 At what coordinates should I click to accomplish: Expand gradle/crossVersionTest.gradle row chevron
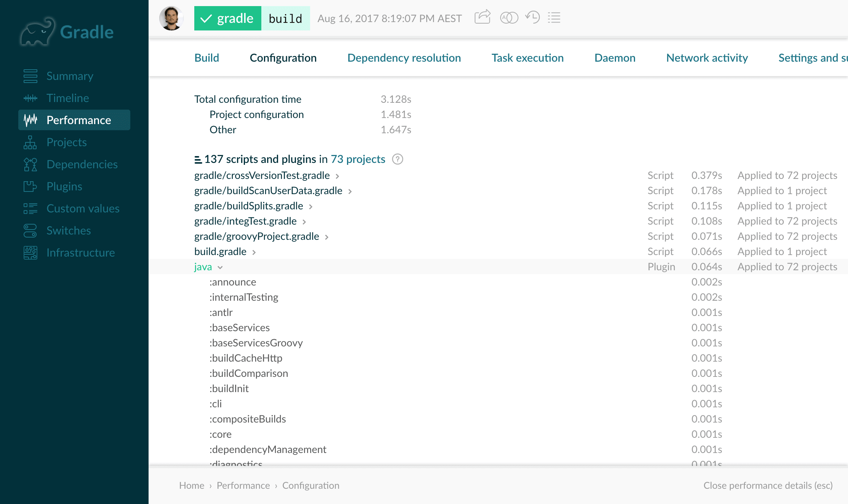337,176
